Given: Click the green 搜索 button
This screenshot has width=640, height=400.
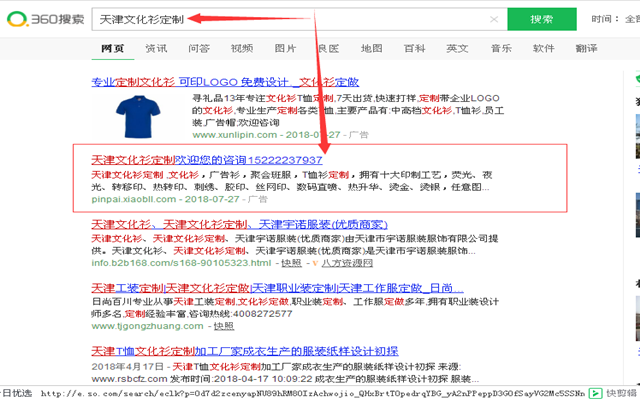Looking at the screenshot, I should tap(542, 19).
